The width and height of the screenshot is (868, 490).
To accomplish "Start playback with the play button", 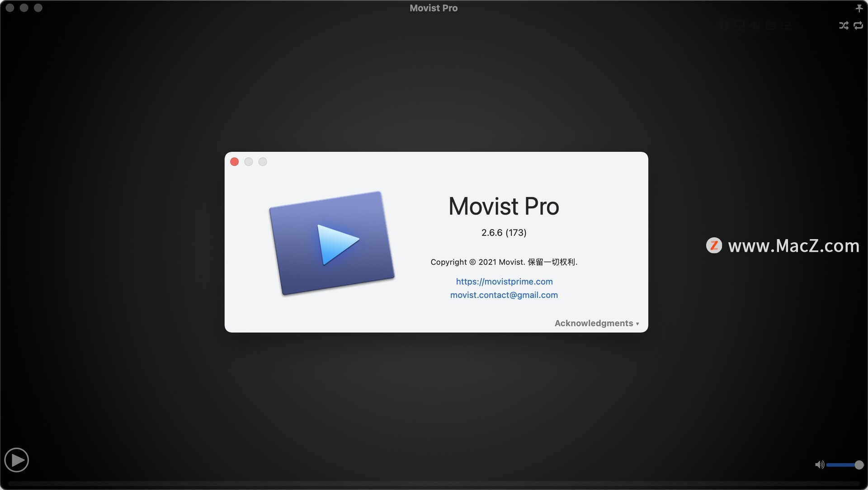I will (x=17, y=460).
